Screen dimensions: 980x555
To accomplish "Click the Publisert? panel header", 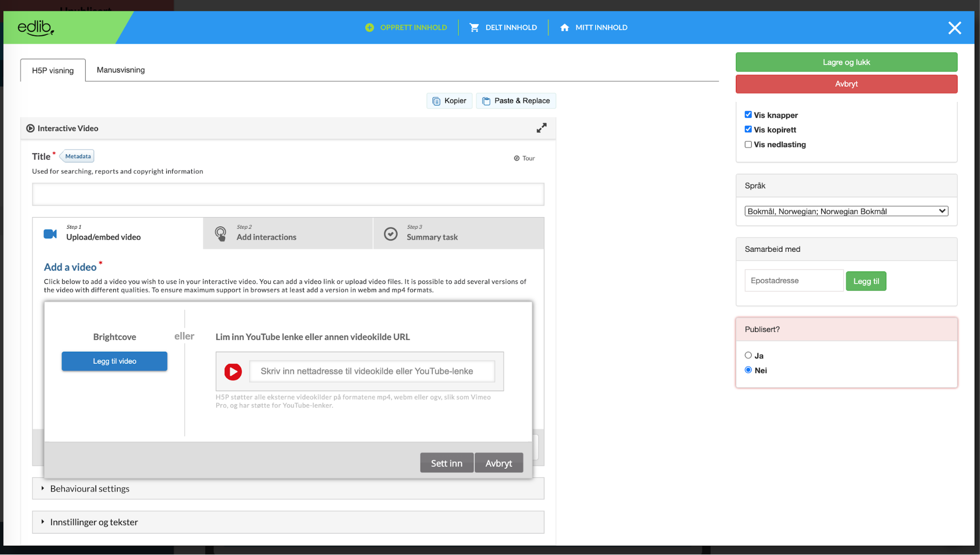I will click(x=846, y=329).
